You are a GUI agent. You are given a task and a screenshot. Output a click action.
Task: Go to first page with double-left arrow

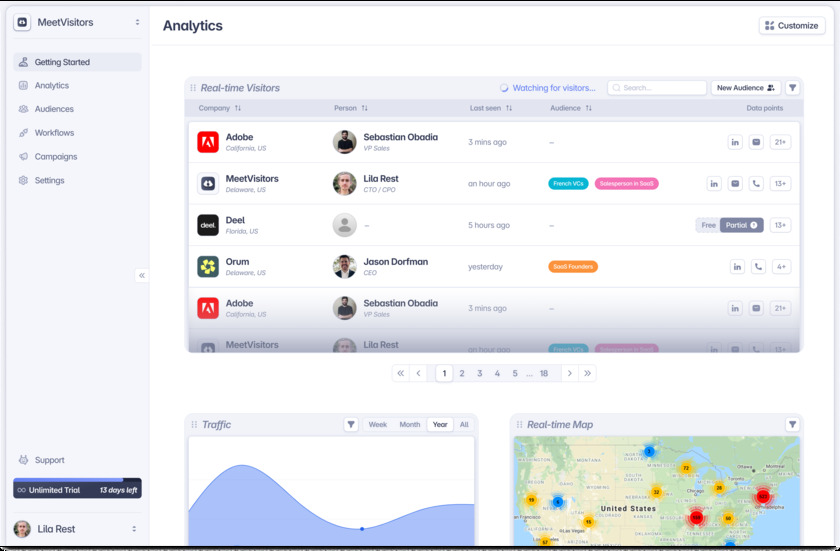pyautogui.click(x=400, y=373)
